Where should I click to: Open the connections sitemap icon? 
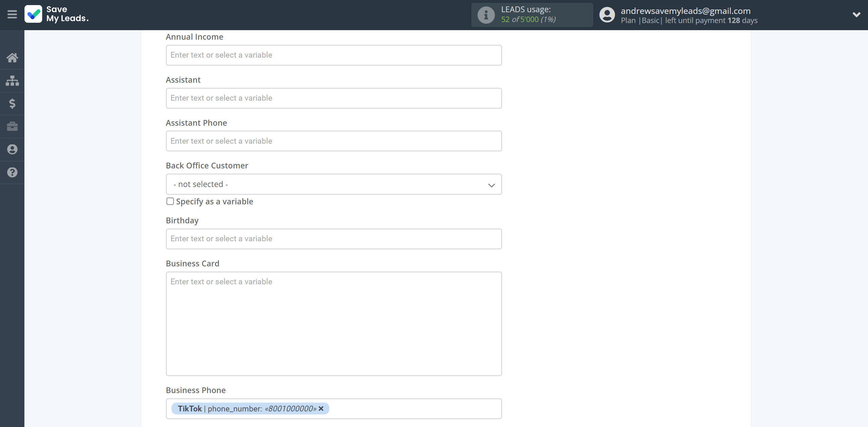pos(12,81)
